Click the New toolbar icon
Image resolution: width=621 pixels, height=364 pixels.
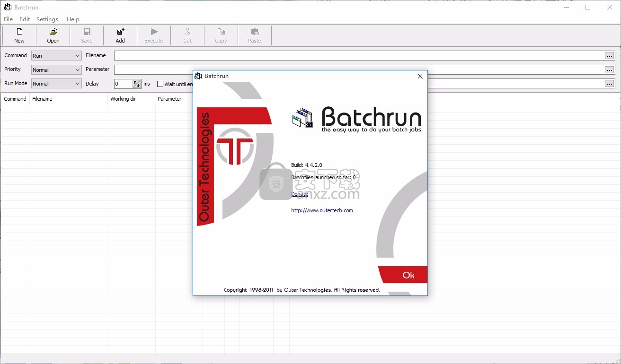coord(19,32)
